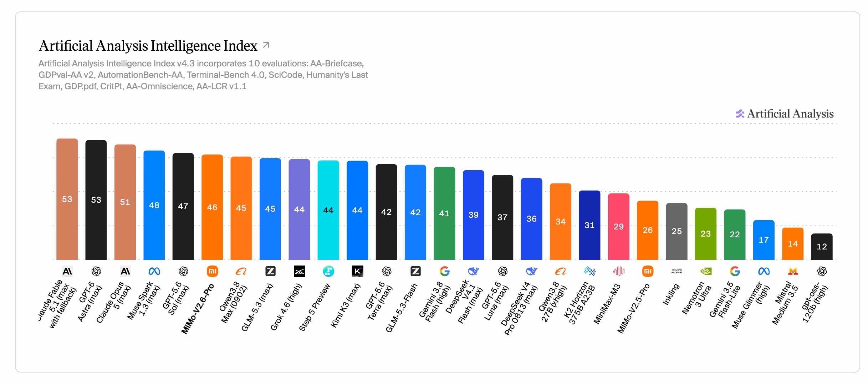
Task: Select the cyan Step 5 Preview bar
Action: (x=328, y=210)
